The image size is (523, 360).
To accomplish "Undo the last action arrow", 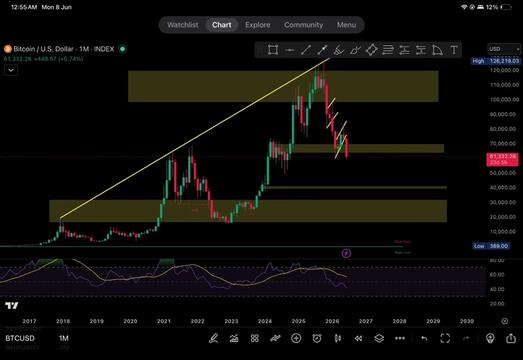I will coord(424,338).
